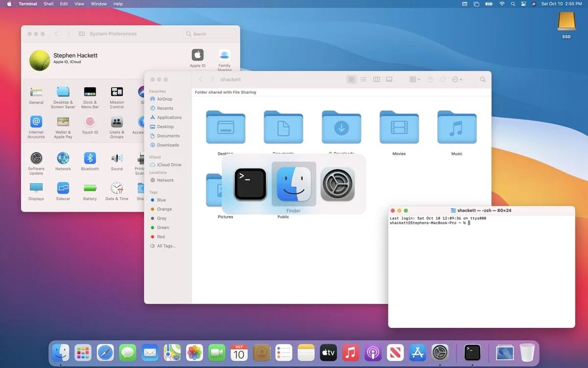Open Desktop & Screen Saver preferences
This screenshot has width=588, height=368.
click(x=63, y=97)
